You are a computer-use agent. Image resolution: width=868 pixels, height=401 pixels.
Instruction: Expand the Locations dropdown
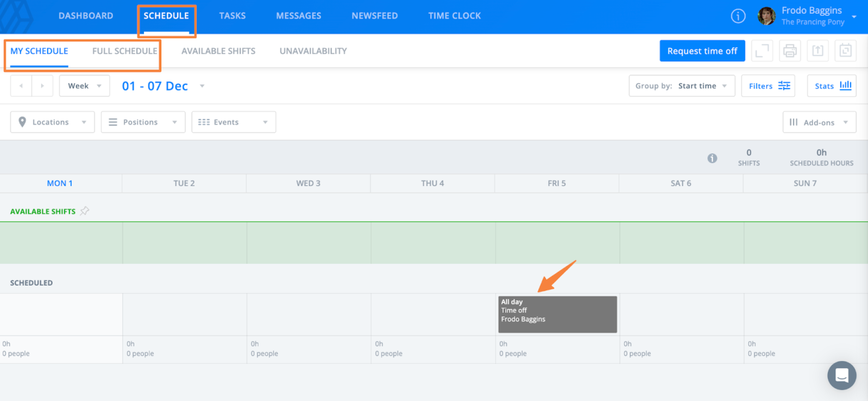click(x=52, y=122)
